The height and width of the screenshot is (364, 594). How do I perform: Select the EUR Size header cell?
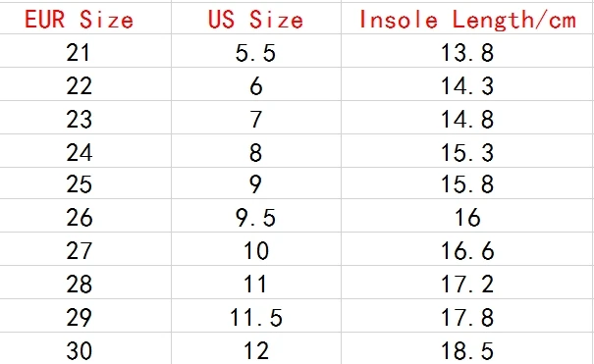[85, 19]
